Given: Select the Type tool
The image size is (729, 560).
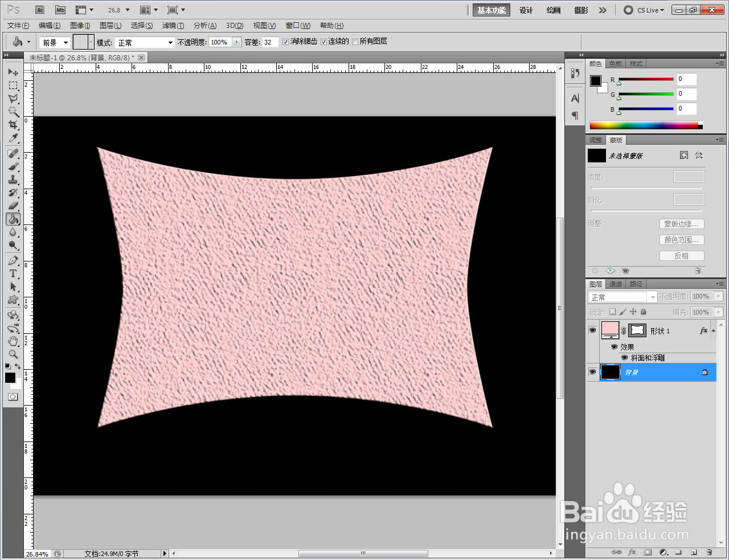Looking at the screenshot, I should [x=13, y=274].
